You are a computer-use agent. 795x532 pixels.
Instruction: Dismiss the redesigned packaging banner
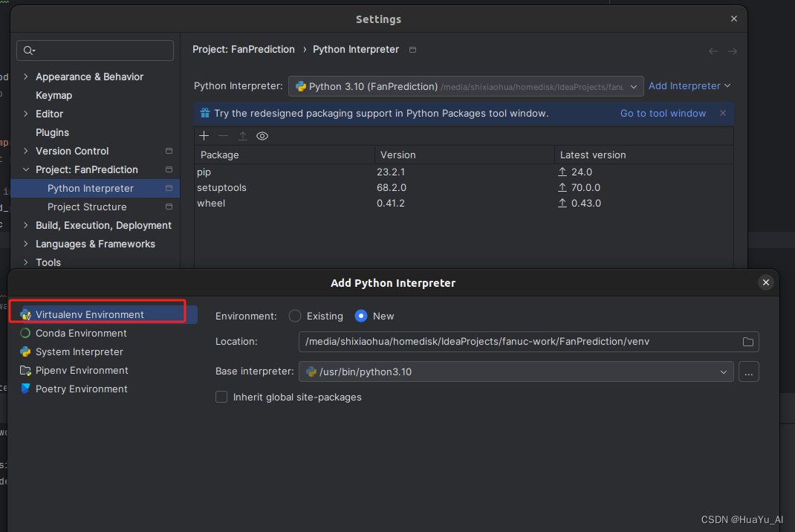coord(723,113)
